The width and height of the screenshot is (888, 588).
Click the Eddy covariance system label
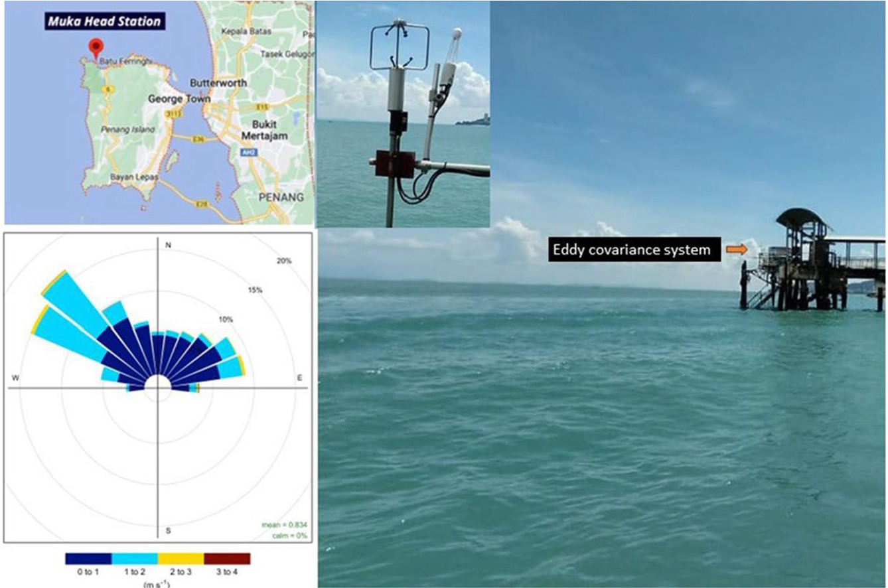coord(634,250)
